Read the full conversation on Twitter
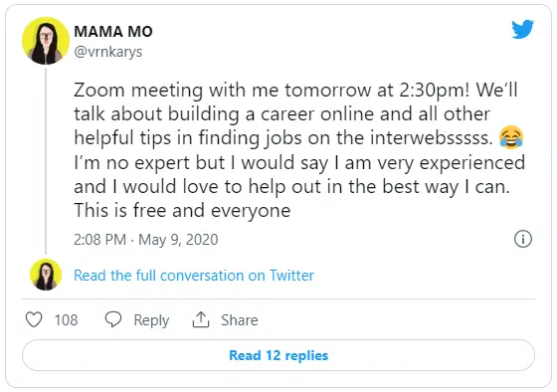The width and height of the screenshot is (557, 392). [x=194, y=276]
